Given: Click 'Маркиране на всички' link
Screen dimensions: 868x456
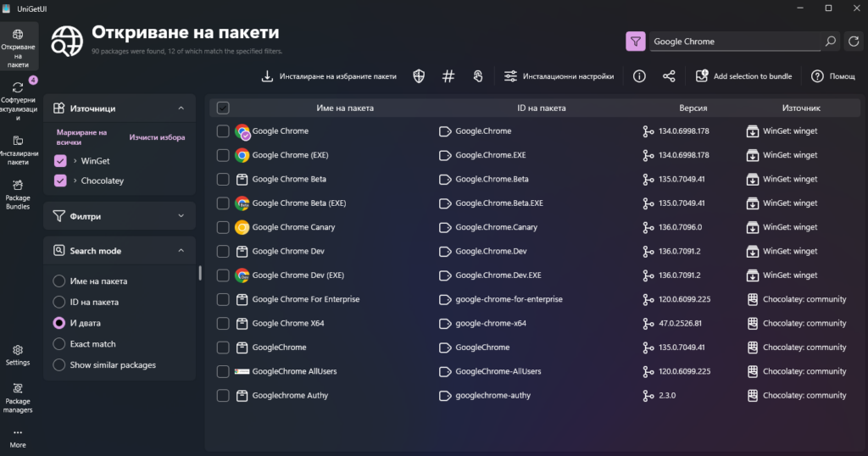Looking at the screenshot, I should click(x=82, y=137).
